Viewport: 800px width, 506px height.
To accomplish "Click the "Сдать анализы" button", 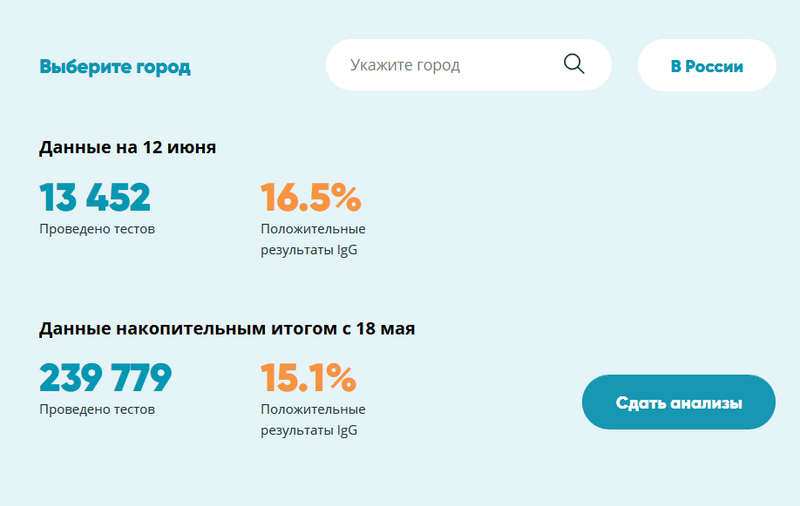I will point(678,403).
